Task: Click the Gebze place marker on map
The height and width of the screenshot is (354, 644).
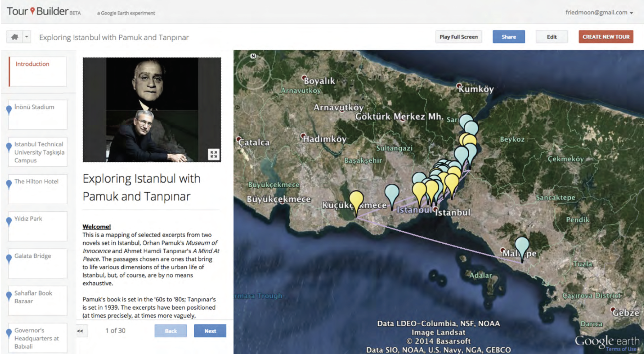Action: pyautogui.click(x=613, y=310)
